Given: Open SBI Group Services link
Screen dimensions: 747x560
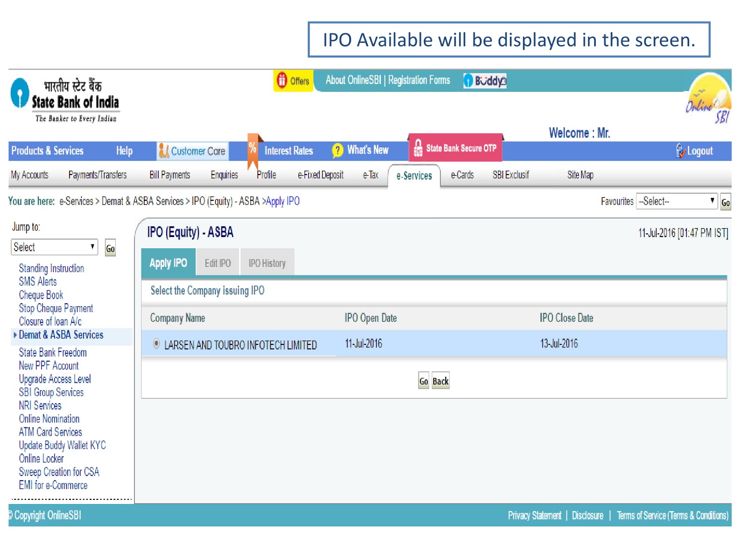Looking at the screenshot, I should tap(51, 392).
